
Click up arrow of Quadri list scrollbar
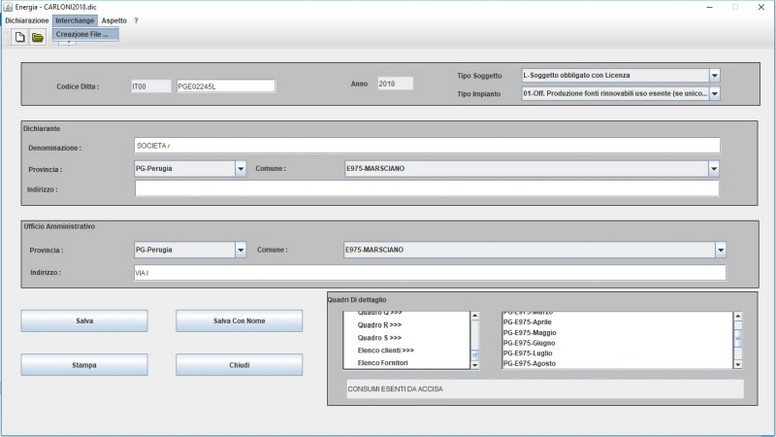pos(475,316)
